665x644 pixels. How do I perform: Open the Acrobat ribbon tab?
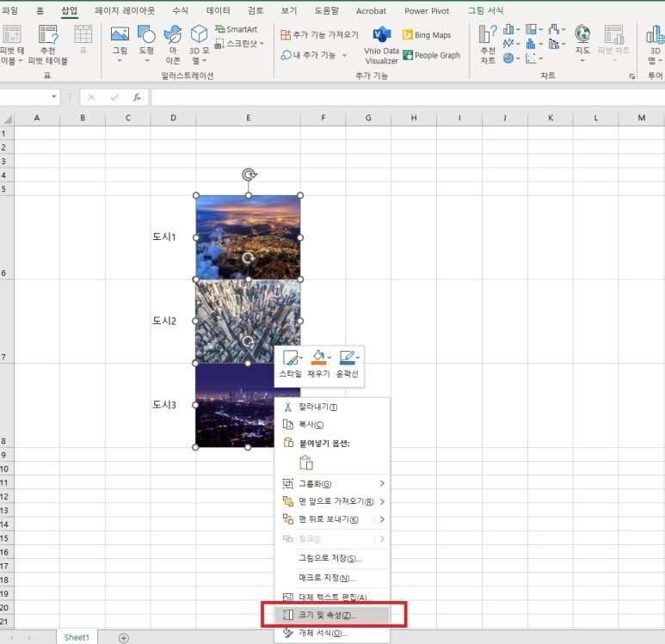tap(371, 10)
